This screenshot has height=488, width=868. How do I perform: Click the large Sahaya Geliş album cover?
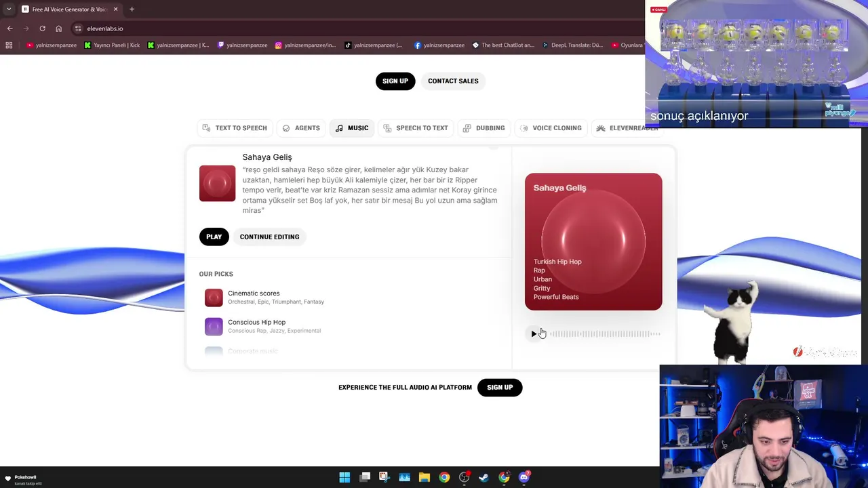(593, 242)
